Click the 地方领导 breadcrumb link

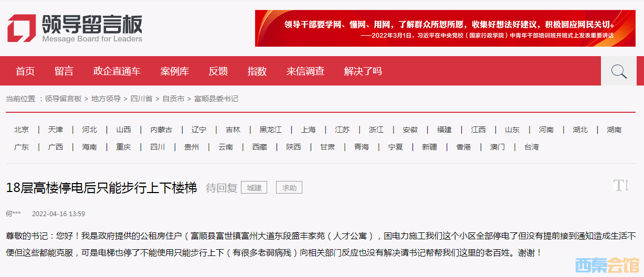pos(106,99)
